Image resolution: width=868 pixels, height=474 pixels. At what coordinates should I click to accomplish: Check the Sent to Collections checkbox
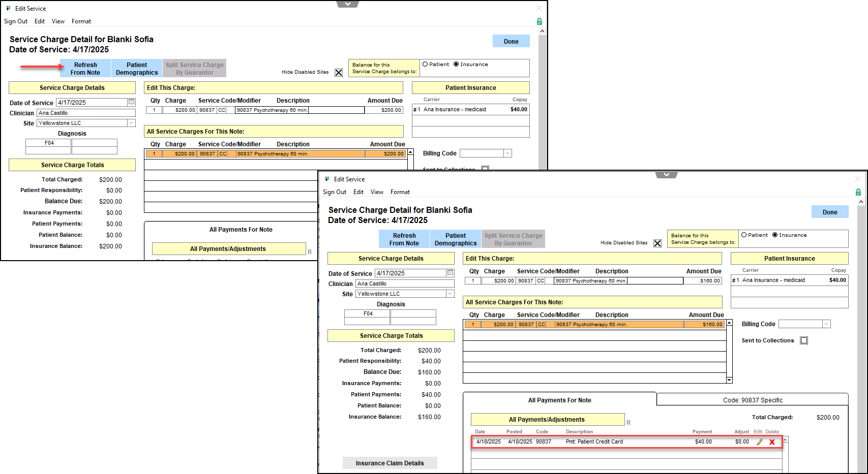tap(804, 340)
